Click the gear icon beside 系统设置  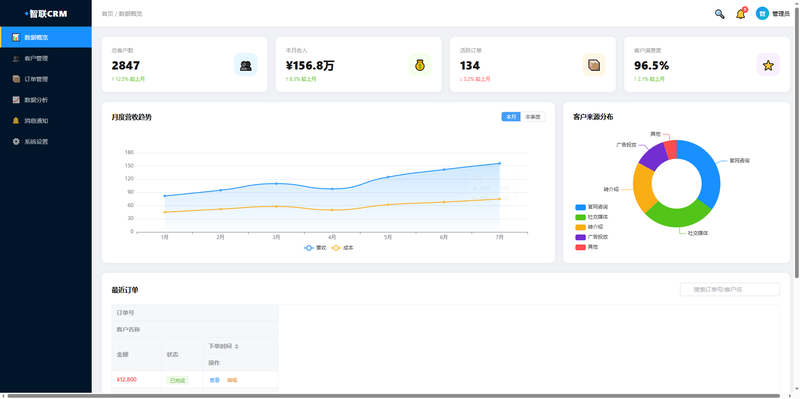point(16,141)
